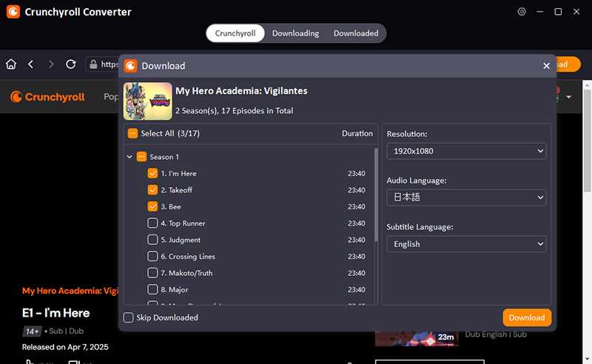Open the Audio Language dropdown
This screenshot has width=592, height=364.
(x=466, y=198)
